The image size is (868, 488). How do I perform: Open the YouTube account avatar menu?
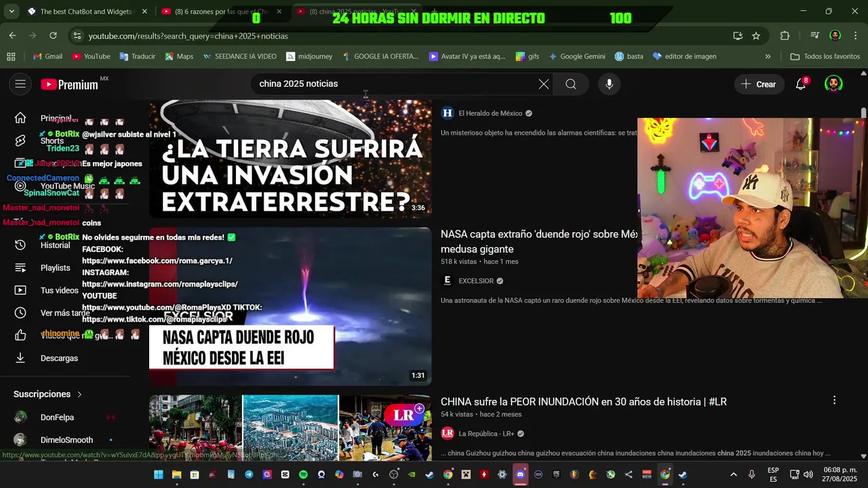(833, 84)
